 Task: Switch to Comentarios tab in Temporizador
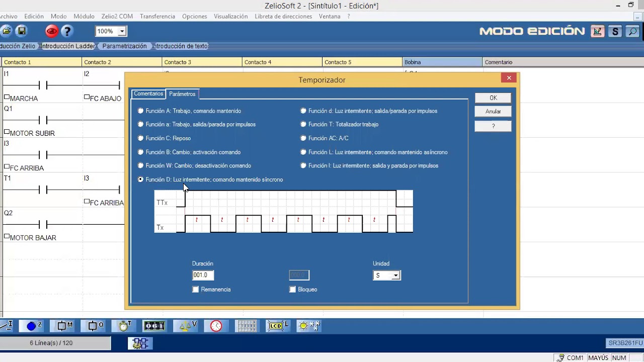click(x=148, y=94)
